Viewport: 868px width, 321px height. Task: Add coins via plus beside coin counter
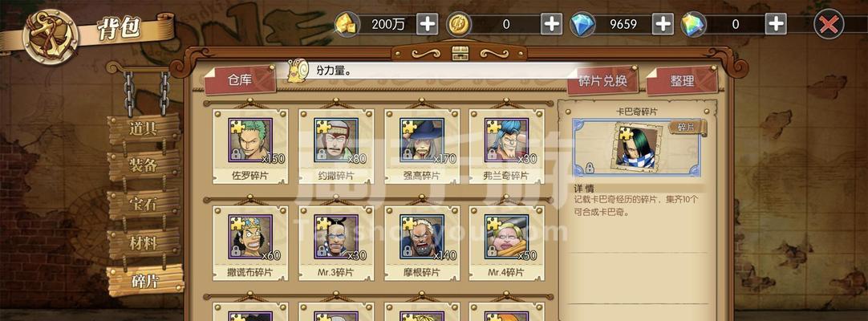coord(551,24)
